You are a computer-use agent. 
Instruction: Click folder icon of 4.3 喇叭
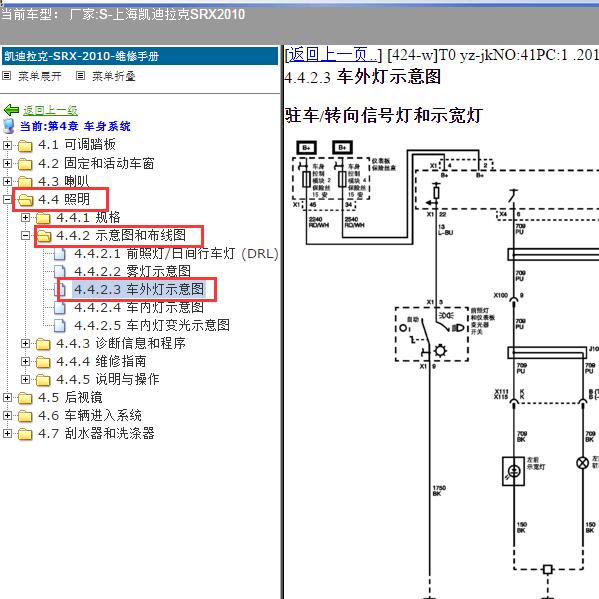click(25, 181)
